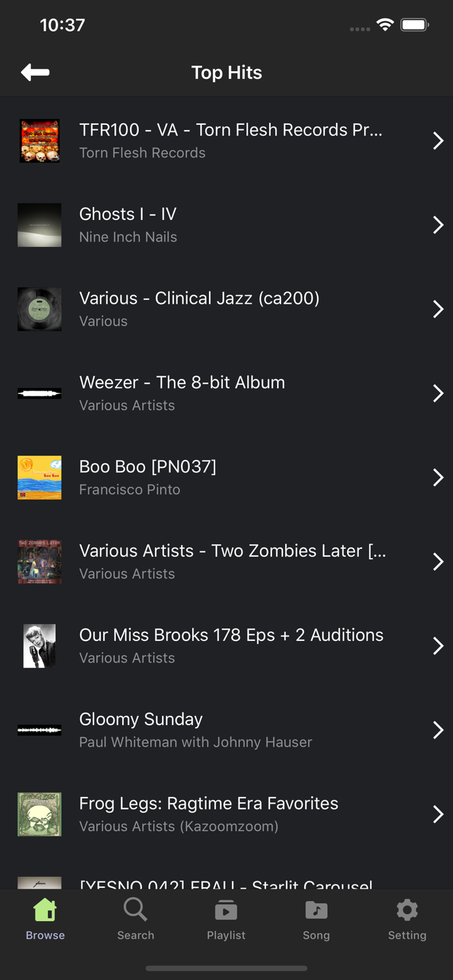Tap the back arrow to leave Top Hits
This screenshot has width=453, height=980.
click(35, 72)
